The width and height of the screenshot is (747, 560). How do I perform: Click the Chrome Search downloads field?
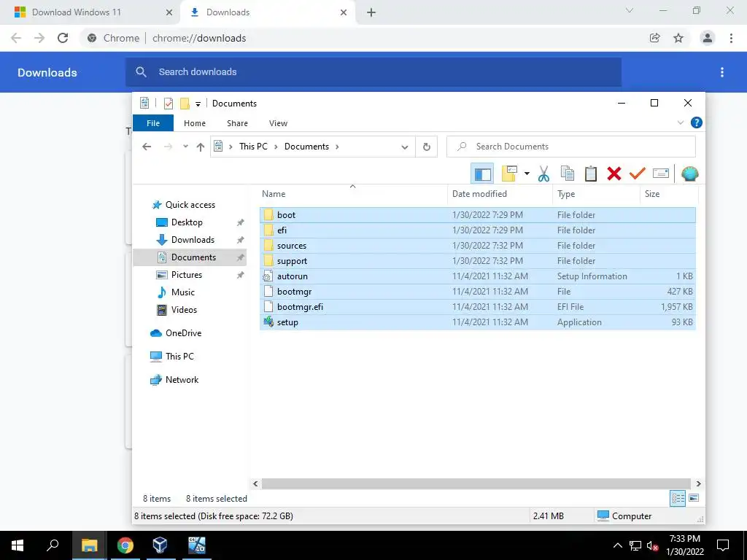[x=373, y=72]
